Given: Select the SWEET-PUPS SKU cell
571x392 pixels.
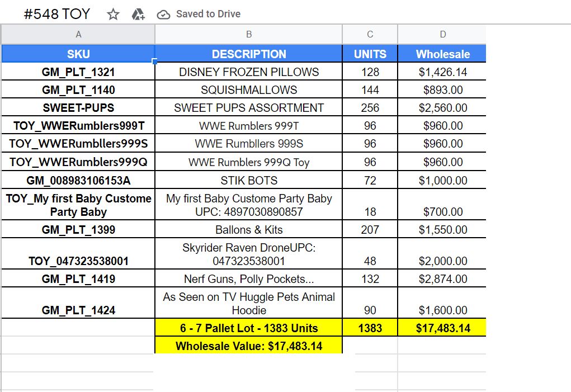Looking at the screenshot, I should point(78,108).
